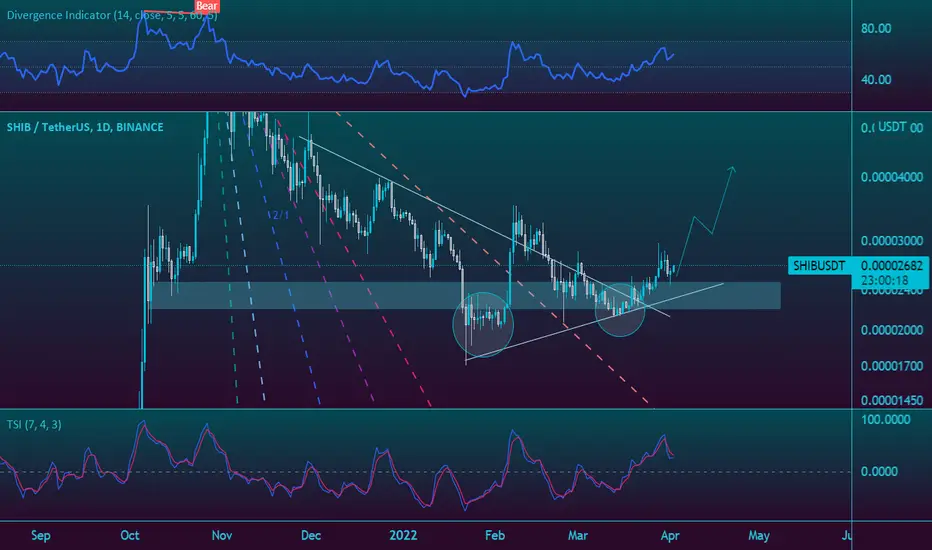Click the 23:00:18 candle countdown timer

point(884,280)
